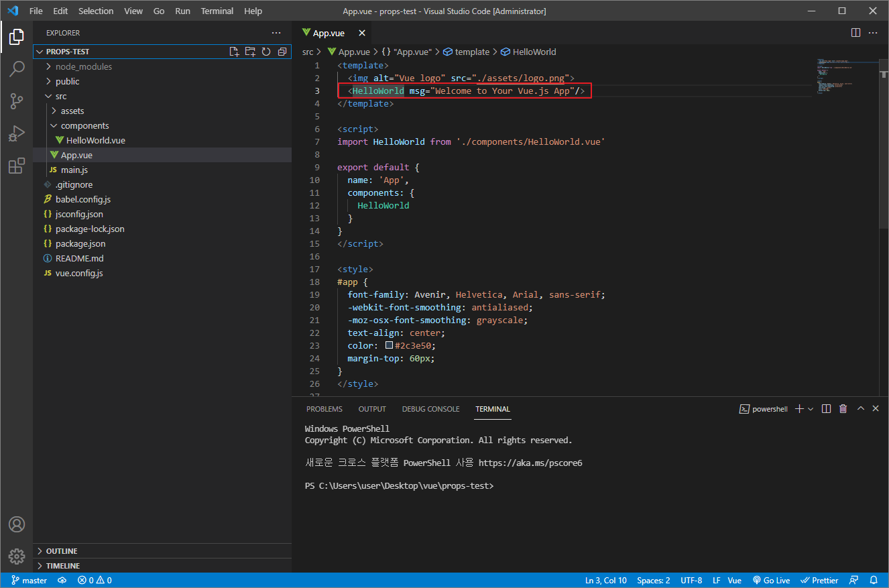The height and width of the screenshot is (588, 889).
Task: Synchronize changes cloud icon in status bar
Action: tap(62, 581)
